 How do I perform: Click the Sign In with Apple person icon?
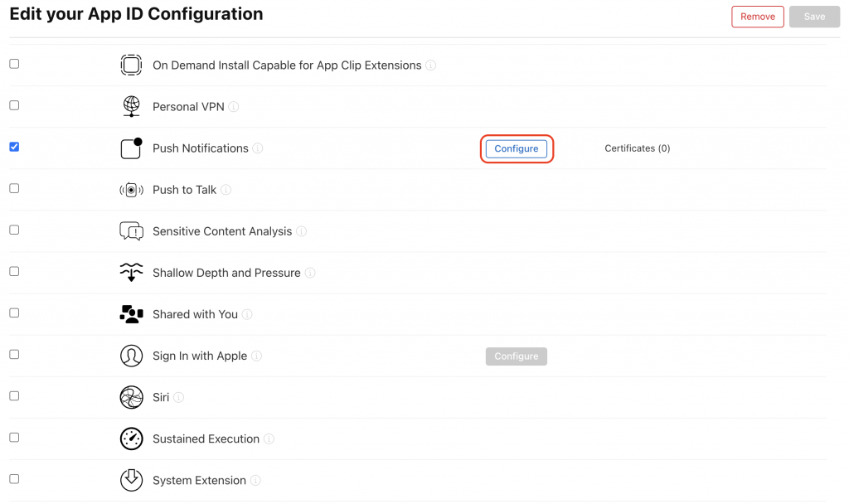(131, 356)
